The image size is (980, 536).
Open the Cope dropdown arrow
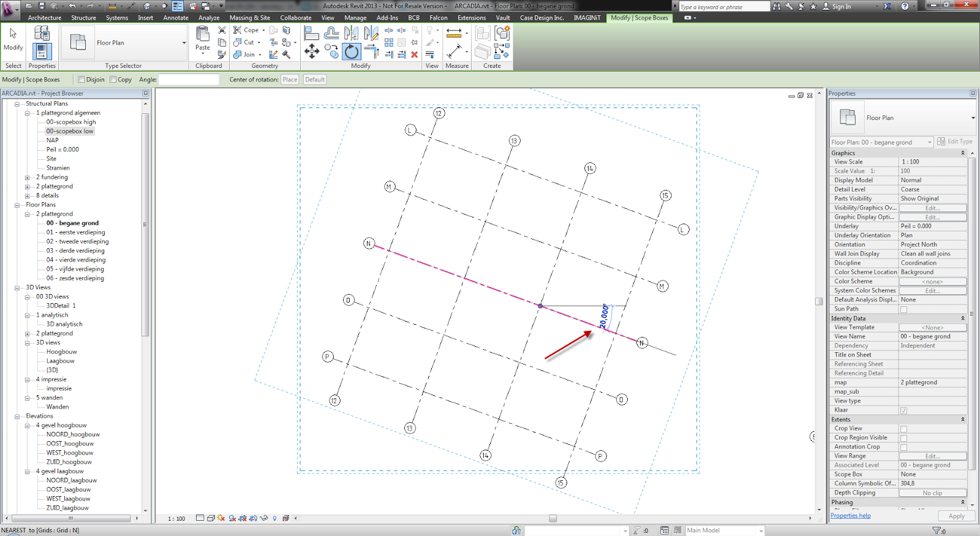264,30
